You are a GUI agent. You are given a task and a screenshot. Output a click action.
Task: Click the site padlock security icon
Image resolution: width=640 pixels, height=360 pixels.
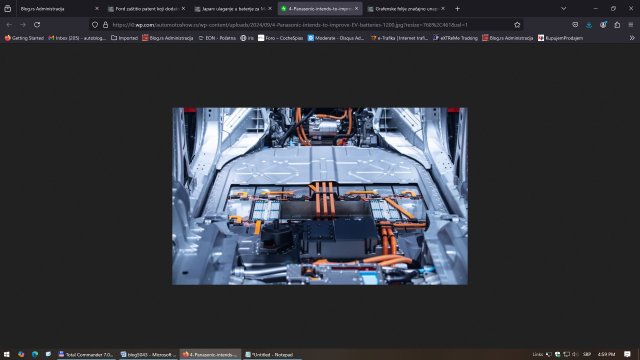105,25
